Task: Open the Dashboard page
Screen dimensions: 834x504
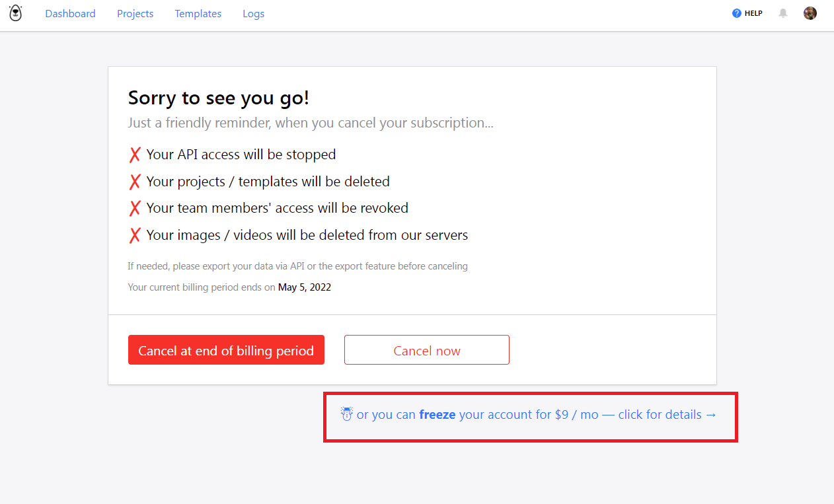Action: coord(70,14)
